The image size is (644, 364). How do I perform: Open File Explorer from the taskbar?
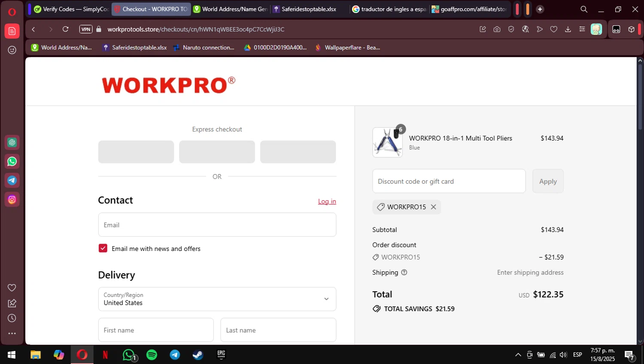(x=35, y=355)
